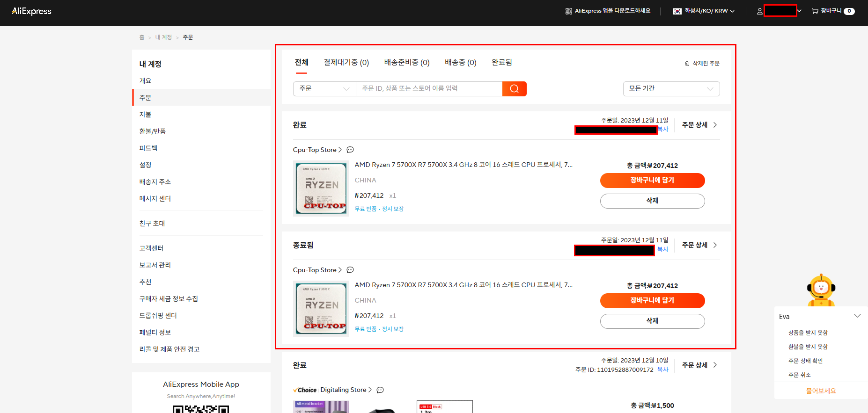Message Cpu-Top Store in second 종료됨 order
Viewport: 868px width, 413px height.
tap(350, 270)
